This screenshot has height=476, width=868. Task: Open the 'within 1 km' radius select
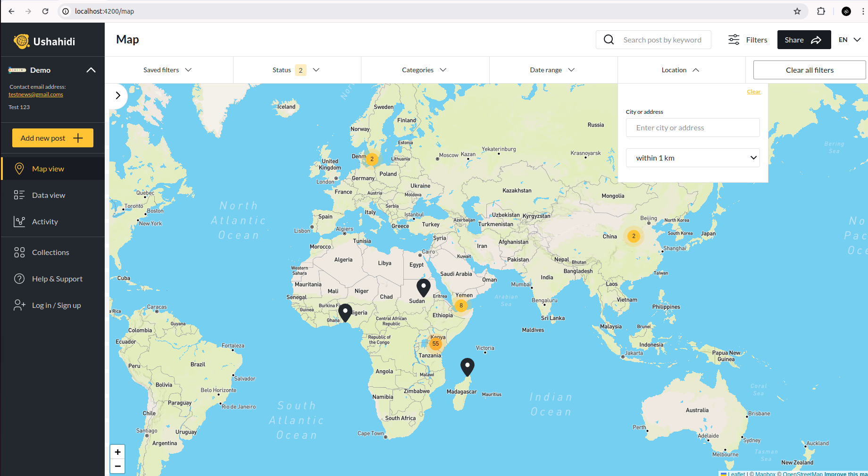coord(693,158)
